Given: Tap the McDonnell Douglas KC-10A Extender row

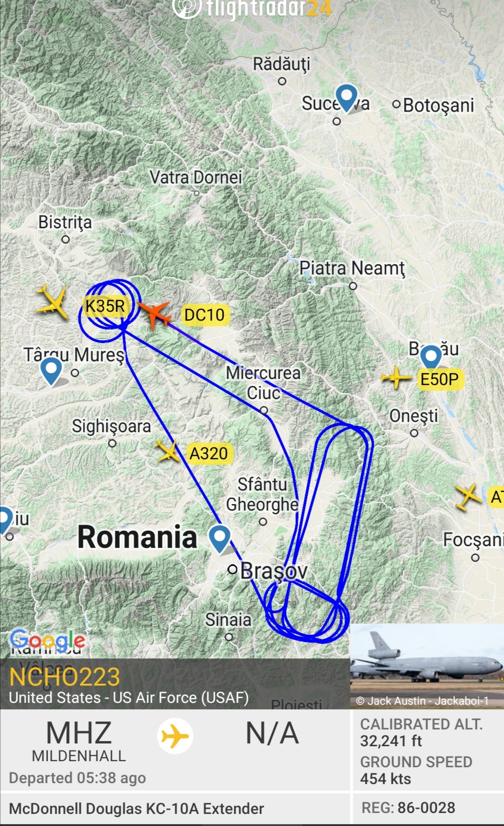Looking at the screenshot, I should pos(136,808).
